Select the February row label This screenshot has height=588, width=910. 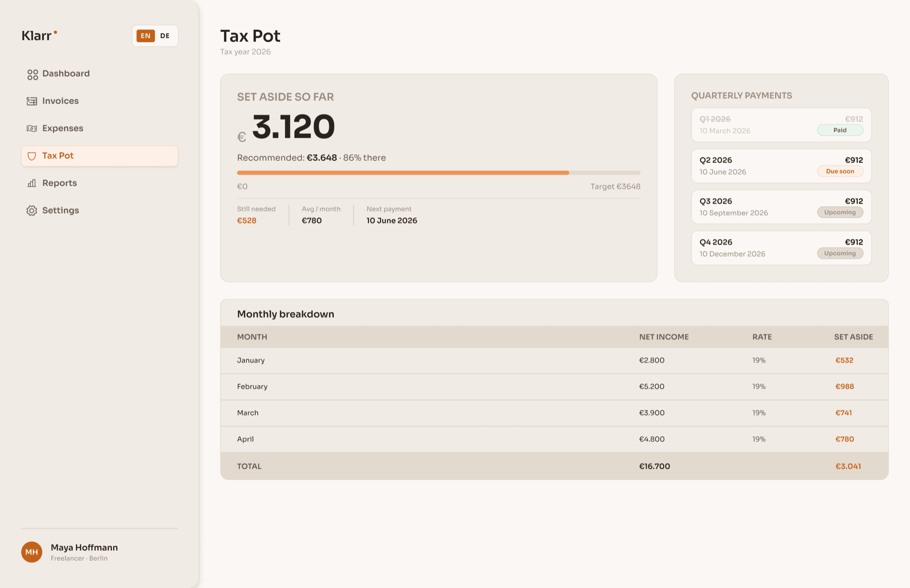tap(252, 386)
